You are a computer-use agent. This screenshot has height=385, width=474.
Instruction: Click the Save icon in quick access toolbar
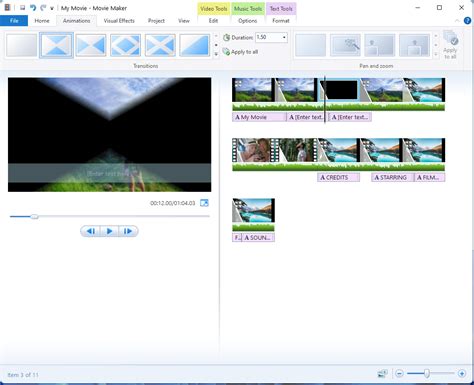(x=22, y=8)
